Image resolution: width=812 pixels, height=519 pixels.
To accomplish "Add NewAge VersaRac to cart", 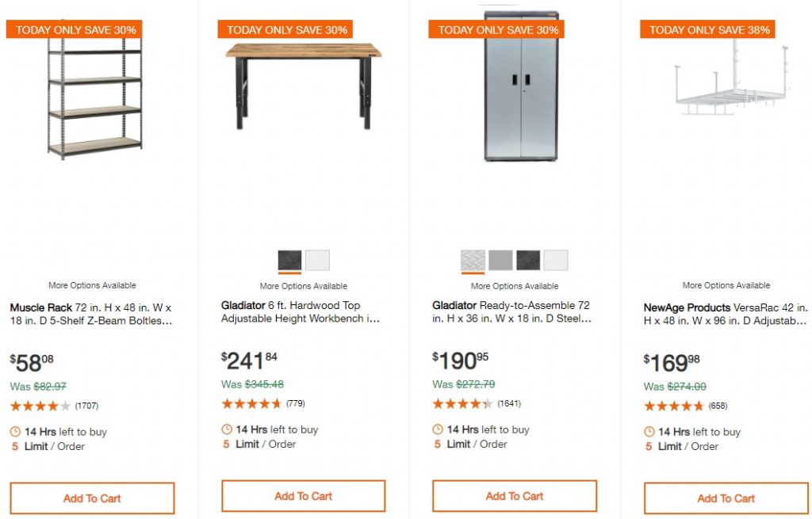I will click(x=726, y=498).
